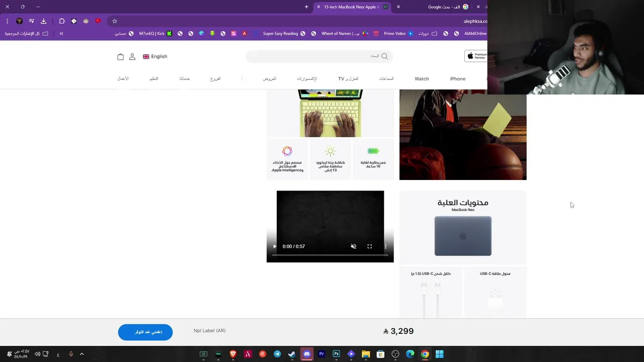
Task: Open Chrome from the taskbar
Action: pyautogui.click(x=425, y=354)
